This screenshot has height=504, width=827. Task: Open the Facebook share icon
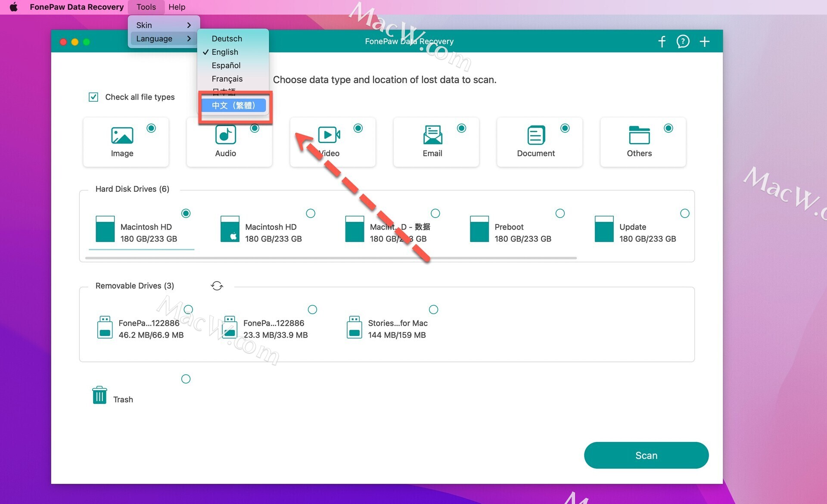[x=662, y=41]
